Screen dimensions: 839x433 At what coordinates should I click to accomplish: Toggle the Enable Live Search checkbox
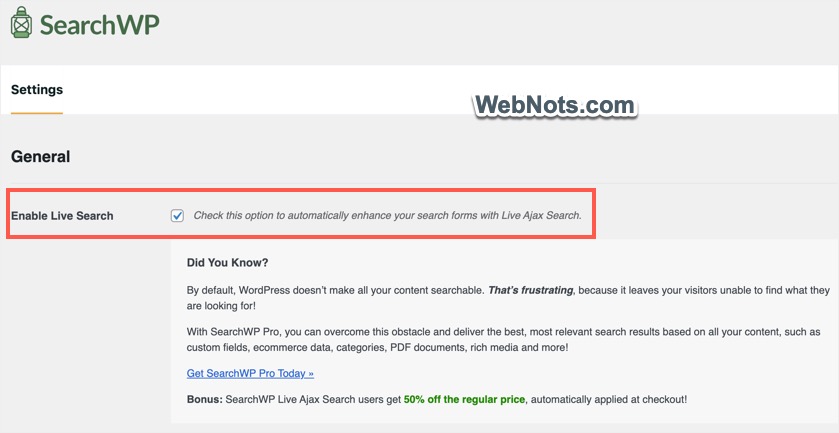pyautogui.click(x=177, y=215)
